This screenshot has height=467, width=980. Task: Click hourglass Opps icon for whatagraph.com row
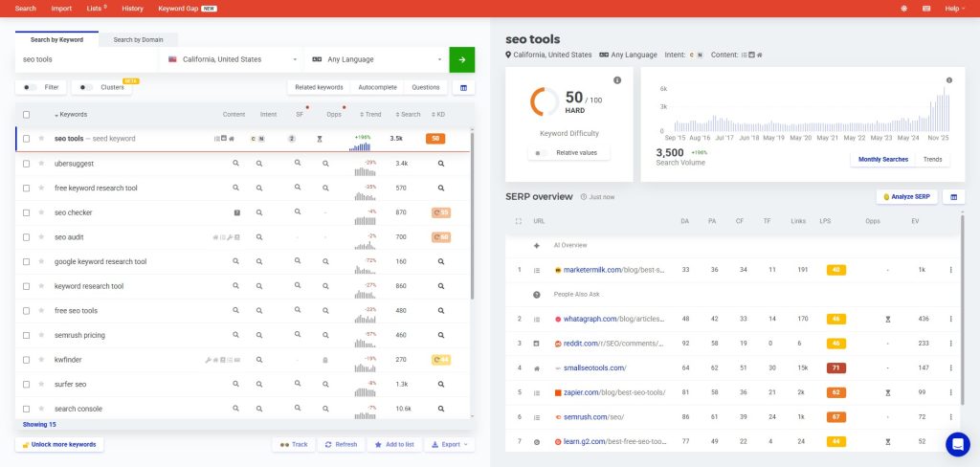pos(887,319)
